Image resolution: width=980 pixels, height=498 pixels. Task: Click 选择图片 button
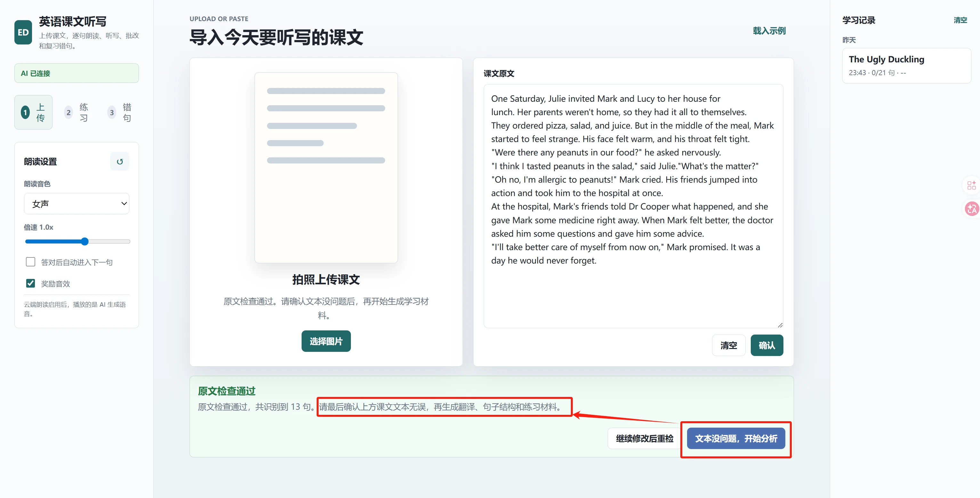pos(326,341)
